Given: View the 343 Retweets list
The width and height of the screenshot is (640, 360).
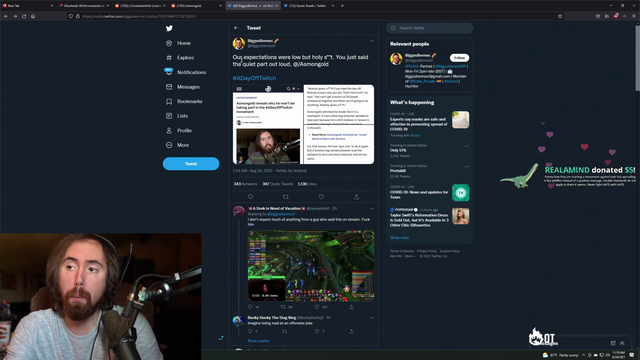Looking at the screenshot, I should 245,184.
